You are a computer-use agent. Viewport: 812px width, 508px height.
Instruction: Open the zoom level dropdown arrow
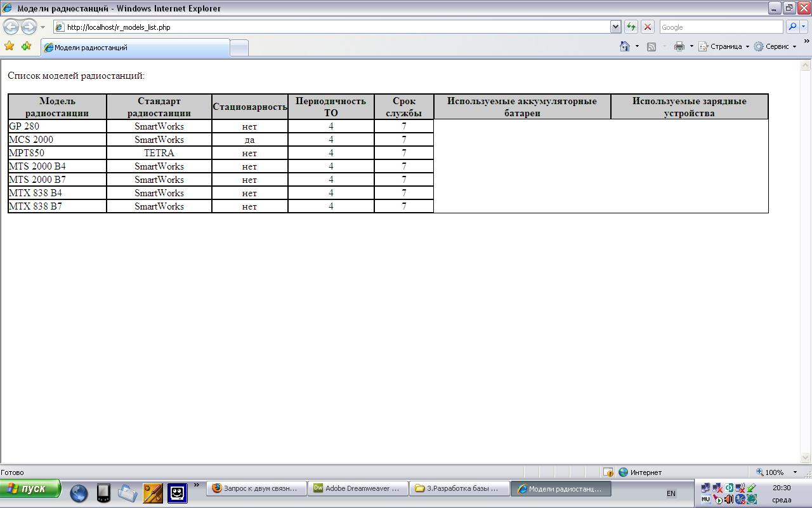point(796,472)
